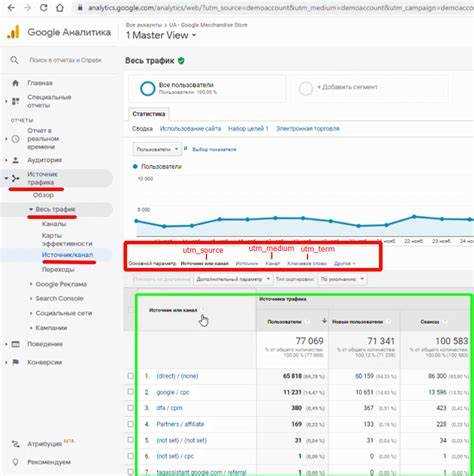Open the 1 Master View selector dropdown

point(161,35)
